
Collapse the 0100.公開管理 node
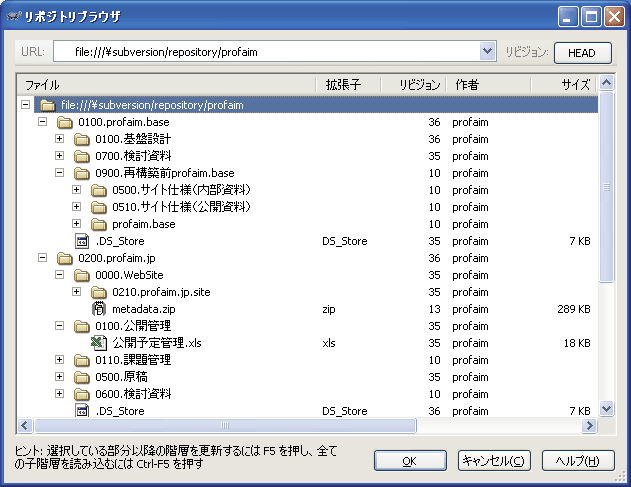pos(59,326)
